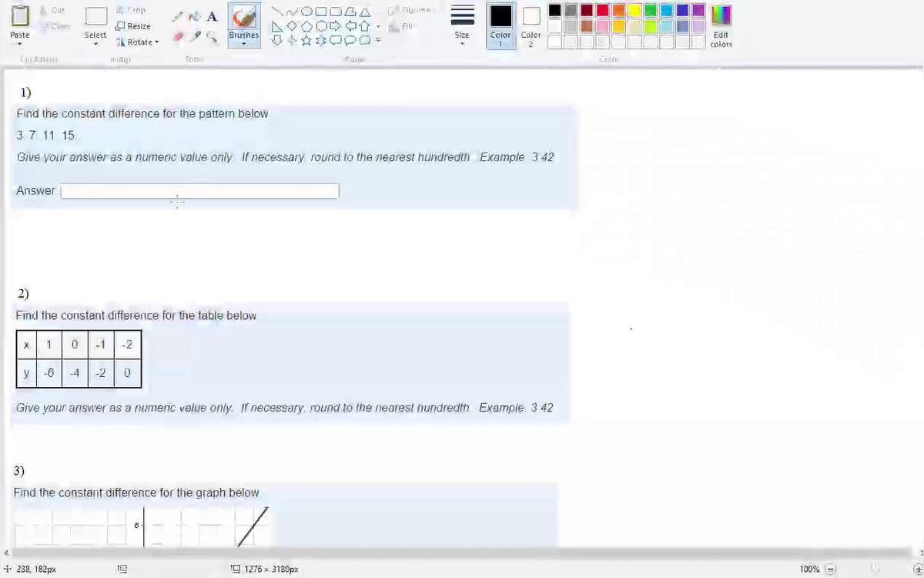Click 'Find the constant difference for the table below'
This screenshot has width=924, height=578.
136,315
